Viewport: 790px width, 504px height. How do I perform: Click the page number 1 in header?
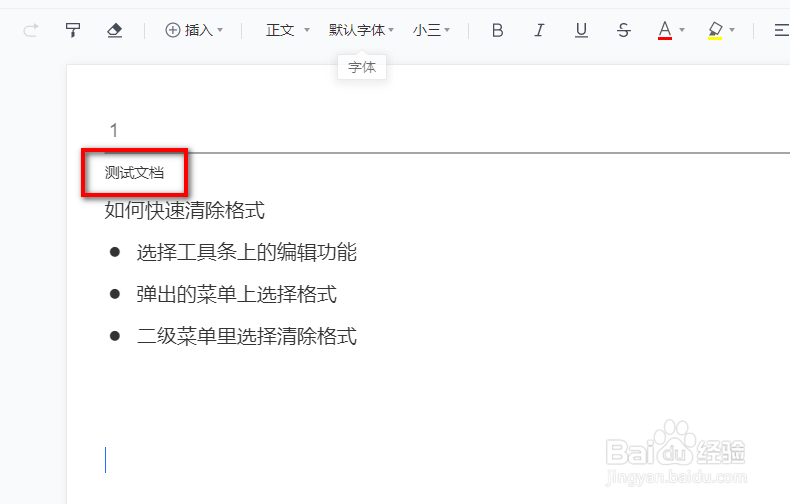tap(114, 131)
